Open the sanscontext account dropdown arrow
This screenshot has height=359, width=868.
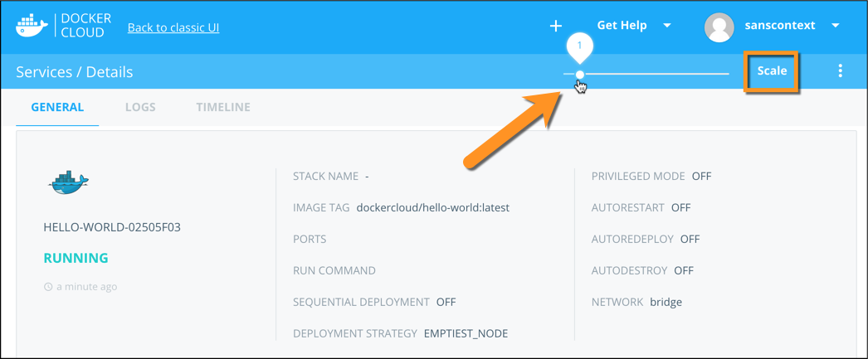click(x=836, y=26)
